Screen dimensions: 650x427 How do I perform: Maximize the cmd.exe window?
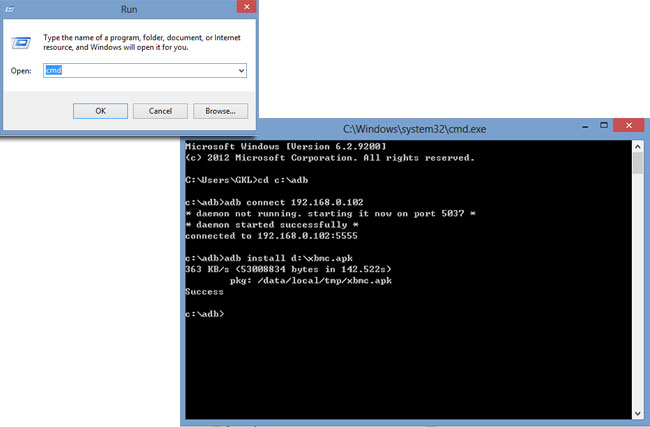[604, 125]
